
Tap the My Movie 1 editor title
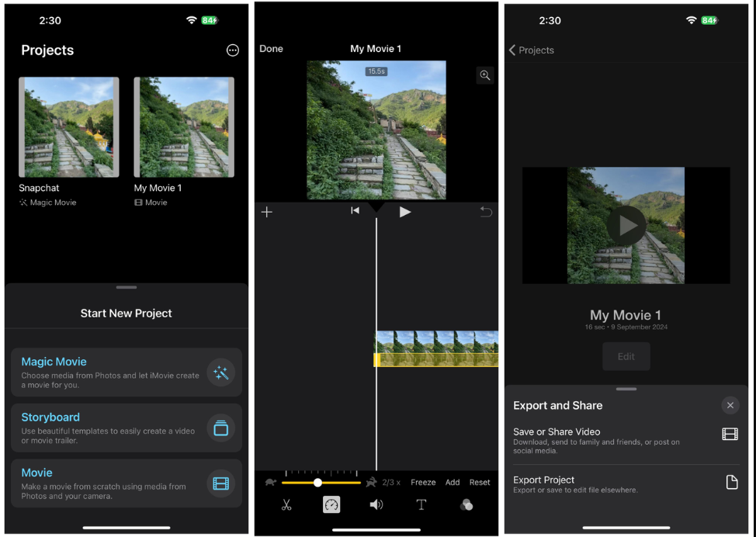[376, 49]
